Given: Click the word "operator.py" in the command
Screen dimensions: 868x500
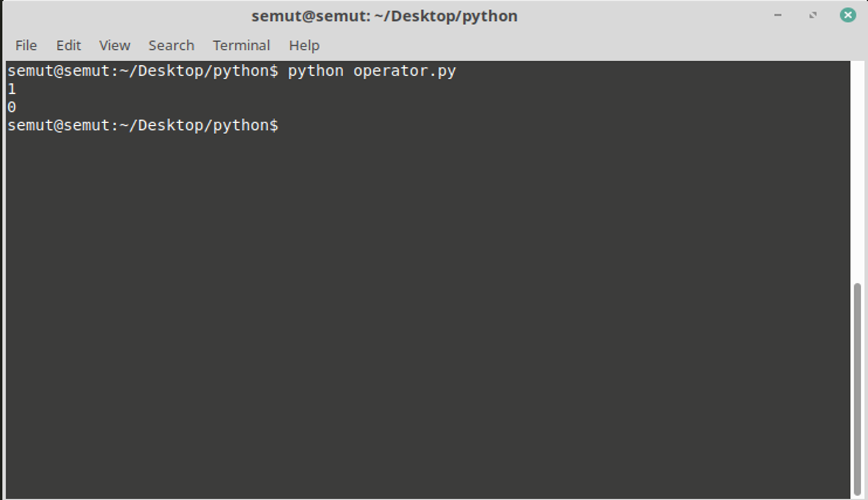Looking at the screenshot, I should coord(404,71).
